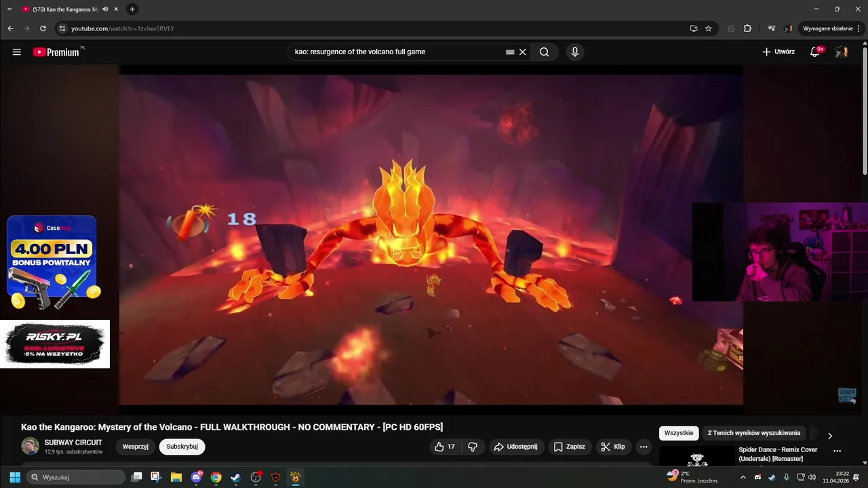The height and width of the screenshot is (488, 868).
Task: Share video via Udostępnij button
Action: pyautogui.click(x=516, y=447)
